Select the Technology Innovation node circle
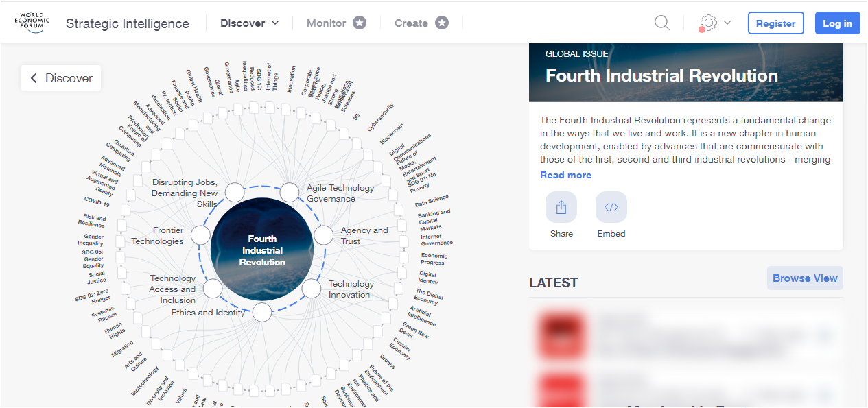The height and width of the screenshot is (408, 868). click(312, 289)
